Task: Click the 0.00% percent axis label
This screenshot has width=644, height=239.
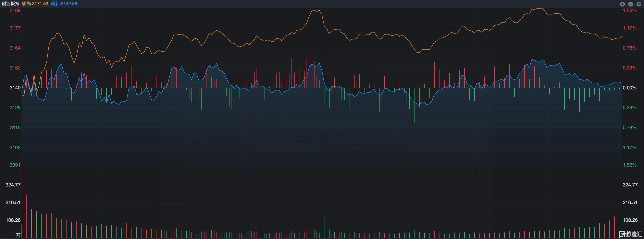Action: click(x=630, y=88)
